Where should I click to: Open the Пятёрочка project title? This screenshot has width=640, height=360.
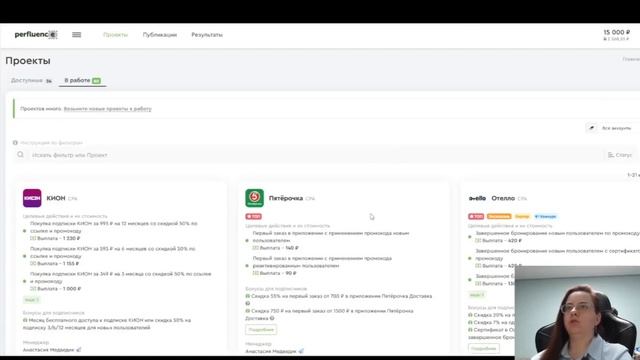pos(286,198)
